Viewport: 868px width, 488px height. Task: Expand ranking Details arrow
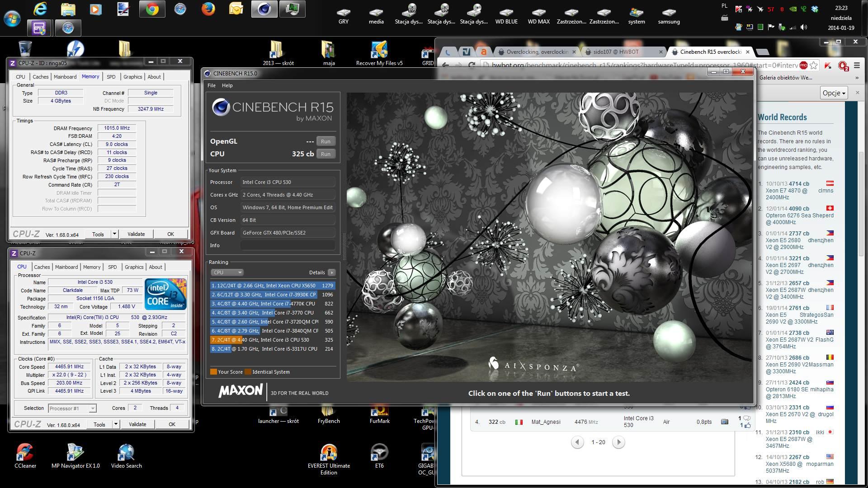pos(332,272)
